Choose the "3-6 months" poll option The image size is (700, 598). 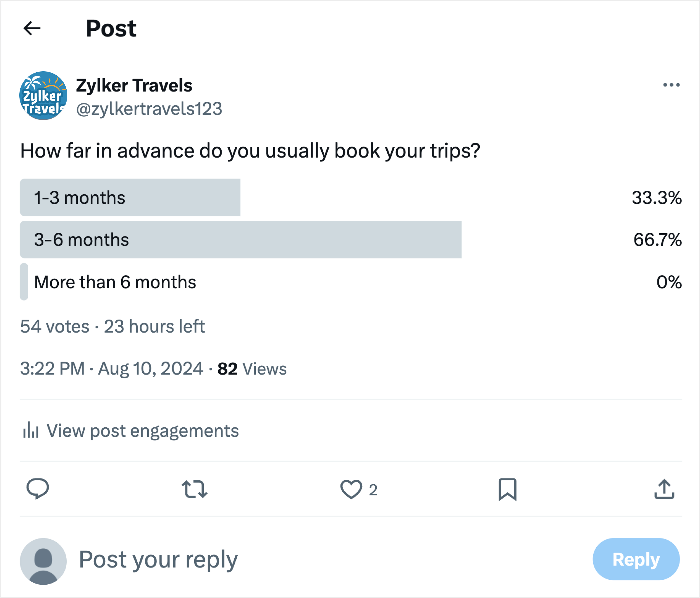click(81, 240)
